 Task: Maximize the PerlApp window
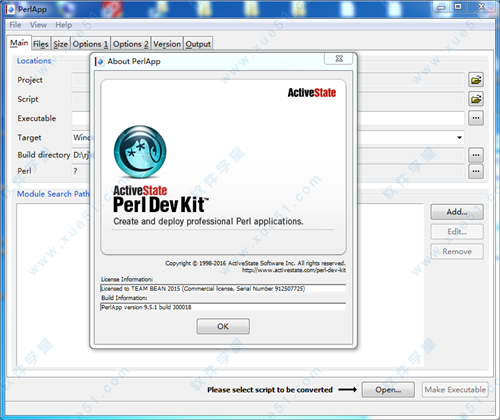coord(458,7)
